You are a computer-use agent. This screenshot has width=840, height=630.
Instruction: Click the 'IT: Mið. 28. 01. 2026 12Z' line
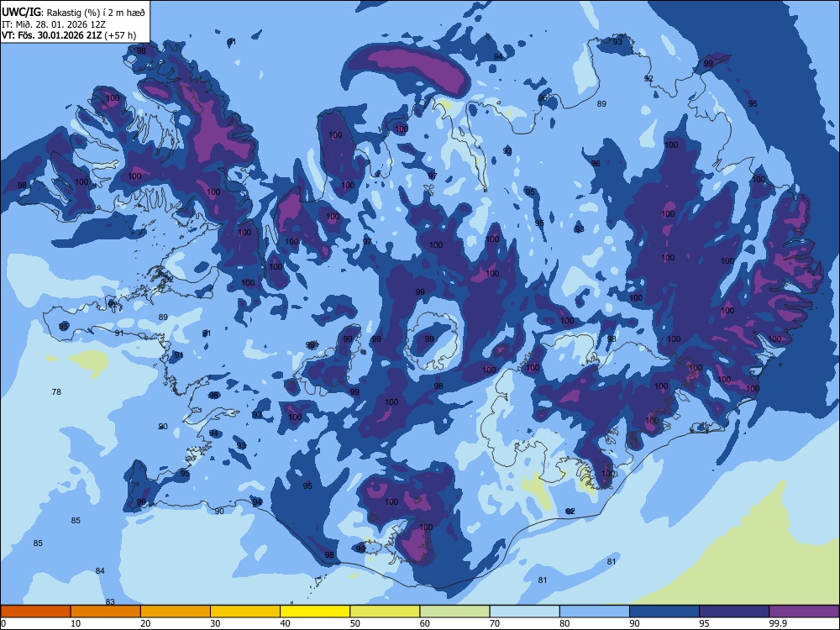pyautogui.click(x=54, y=24)
